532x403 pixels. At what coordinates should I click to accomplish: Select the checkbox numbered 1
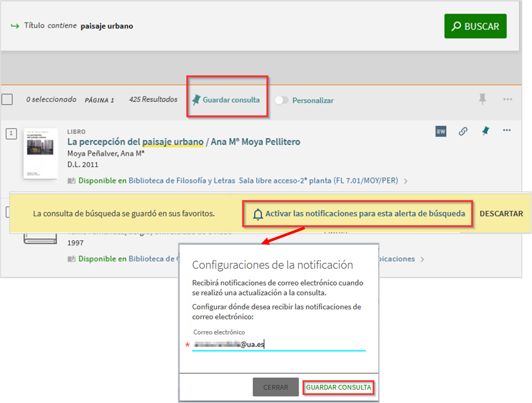click(x=11, y=134)
